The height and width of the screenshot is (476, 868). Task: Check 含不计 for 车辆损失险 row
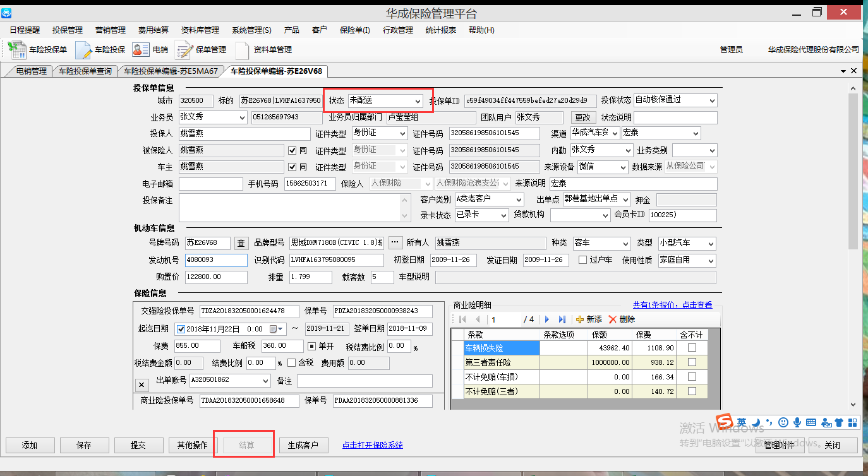(x=692, y=348)
